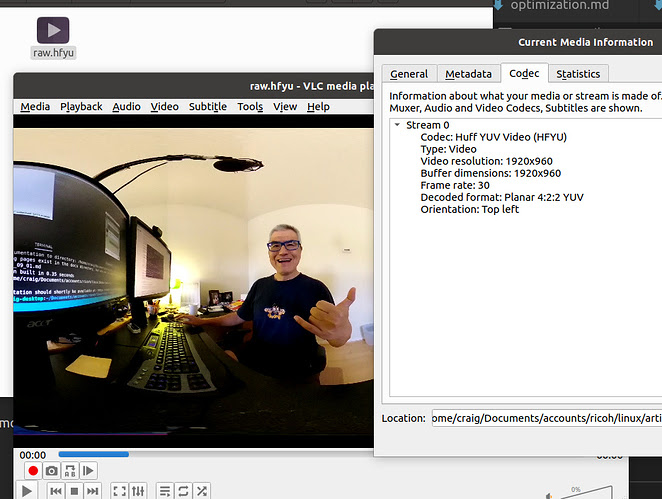662x499 pixels.
Task: Open the raw.hfyu file icon on desktop
Action: pos(53,38)
